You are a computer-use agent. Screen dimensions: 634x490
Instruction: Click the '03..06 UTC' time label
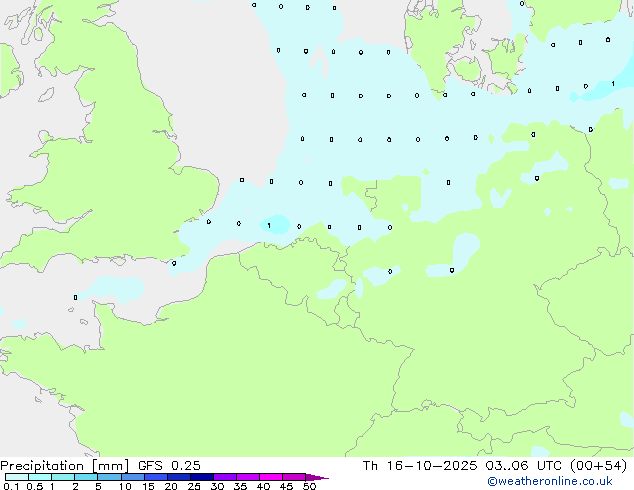pos(523,466)
